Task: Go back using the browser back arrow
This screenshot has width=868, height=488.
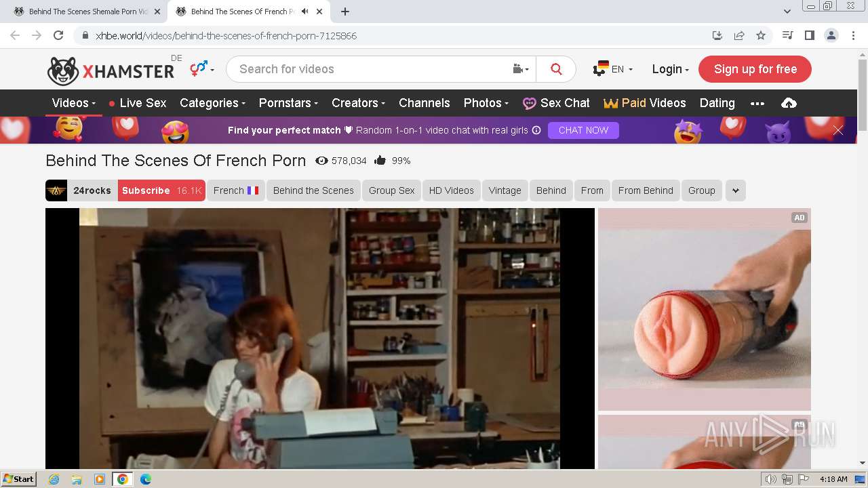Action: (15, 35)
